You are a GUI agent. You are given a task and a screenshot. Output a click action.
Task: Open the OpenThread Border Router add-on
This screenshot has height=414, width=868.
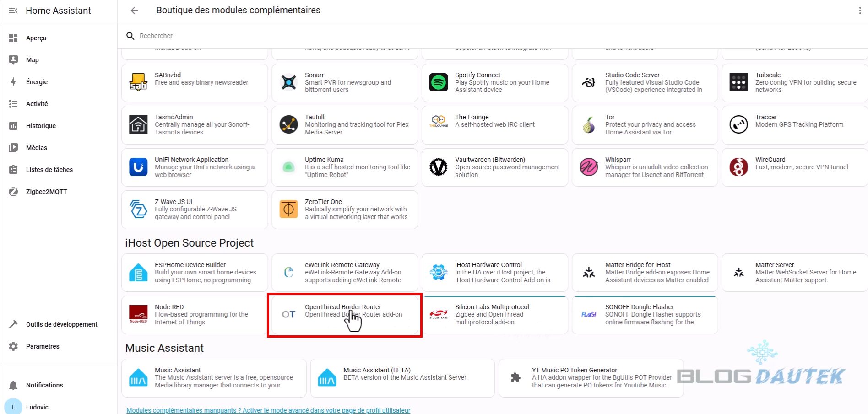(x=345, y=315)
